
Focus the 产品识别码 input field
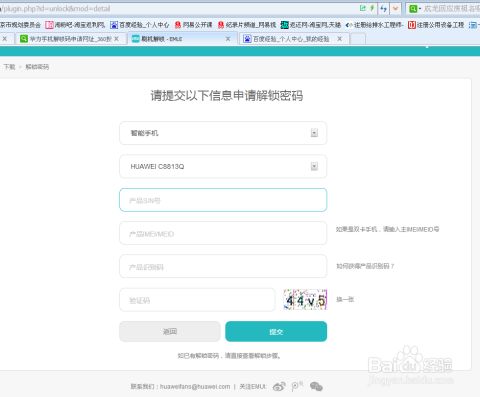pos(223,266)
